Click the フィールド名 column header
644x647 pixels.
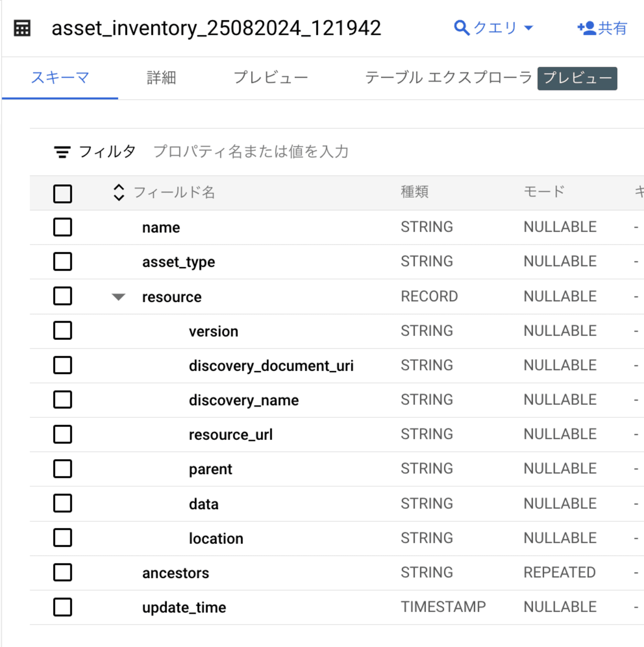(x=174, y=192)
